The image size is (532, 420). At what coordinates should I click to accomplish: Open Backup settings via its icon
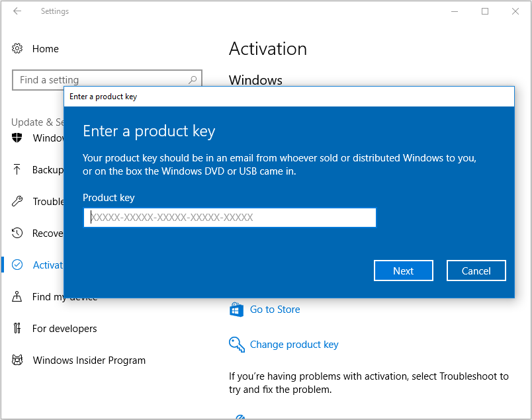tap(18, 169)
